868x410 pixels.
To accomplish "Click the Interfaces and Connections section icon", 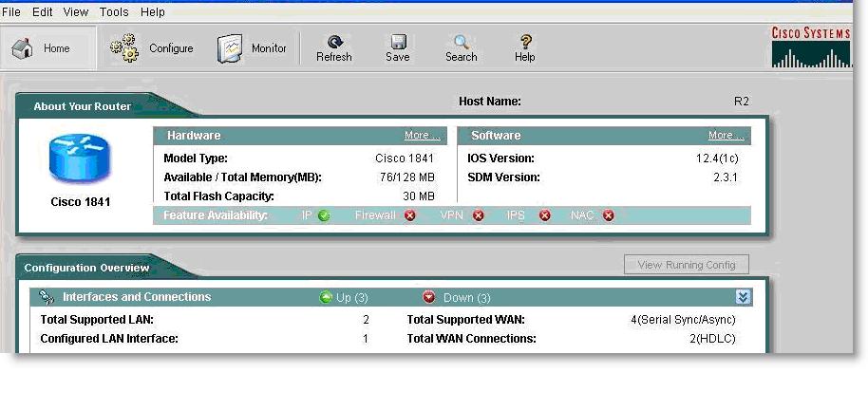I will click(x=47, y=297).
